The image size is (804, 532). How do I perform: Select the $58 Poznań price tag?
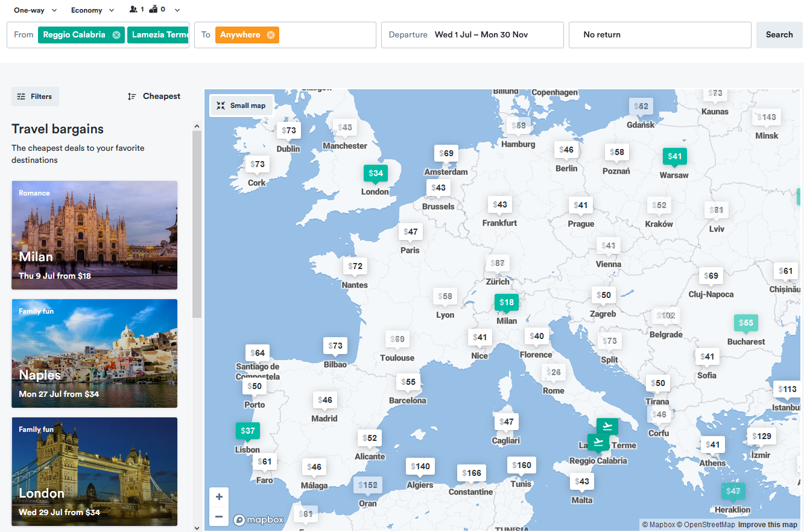pos(616,152)
